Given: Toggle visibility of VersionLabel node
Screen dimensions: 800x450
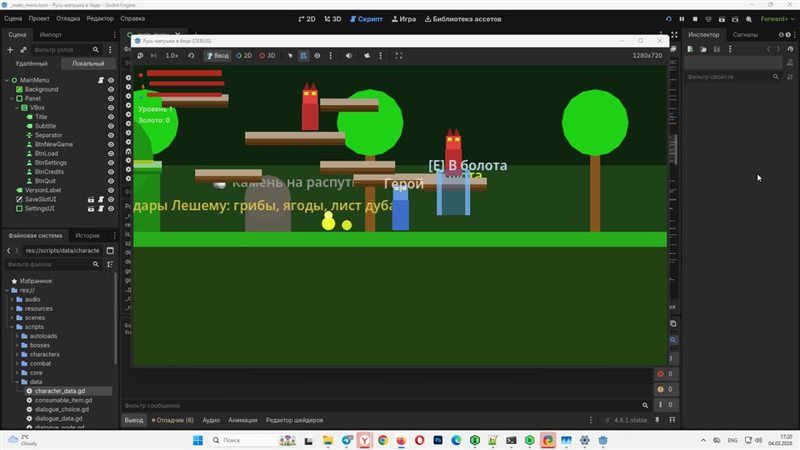Looking at the screenshot, I should [111, 190].
